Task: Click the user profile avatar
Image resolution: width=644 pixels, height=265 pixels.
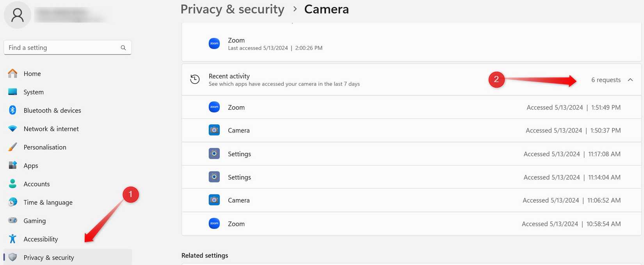Action: pos(17,15)
